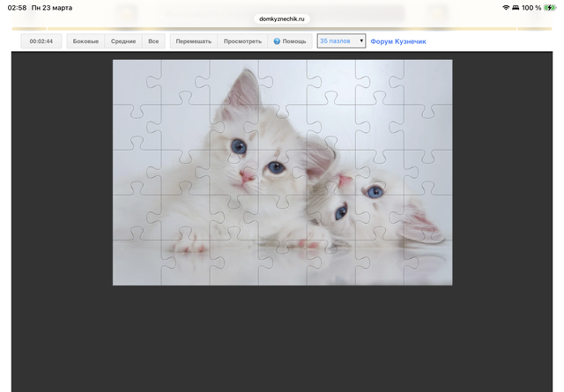
Task: Show middle pieces with "Средние"
Action: coord(123,41)
